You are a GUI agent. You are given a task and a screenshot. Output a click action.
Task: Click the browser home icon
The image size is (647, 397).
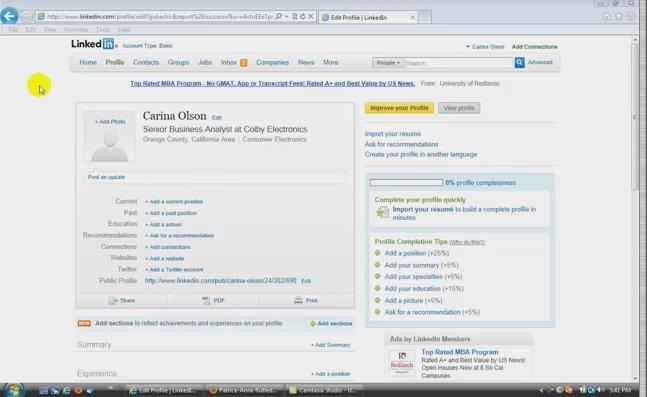pos(606,17)
